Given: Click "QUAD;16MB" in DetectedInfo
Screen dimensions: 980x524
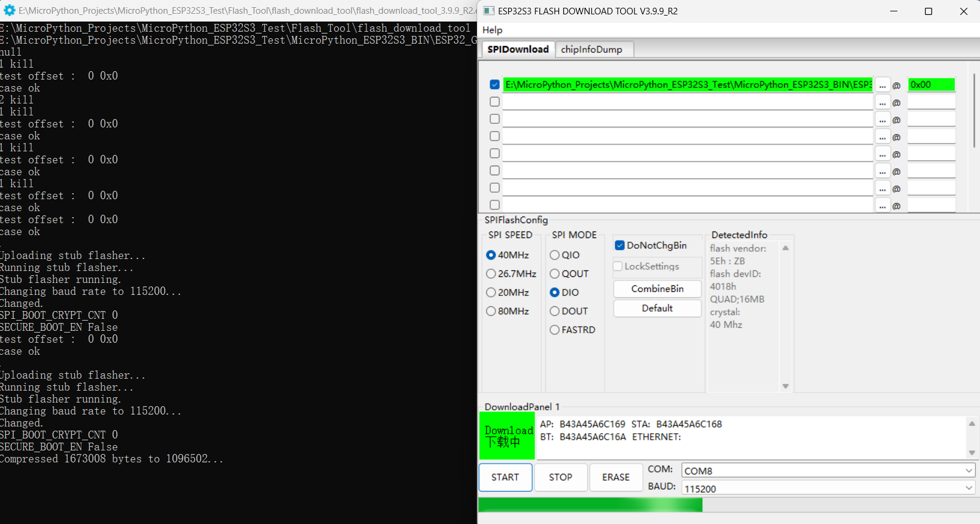Looking at the screenshot, I should [737, 300].
